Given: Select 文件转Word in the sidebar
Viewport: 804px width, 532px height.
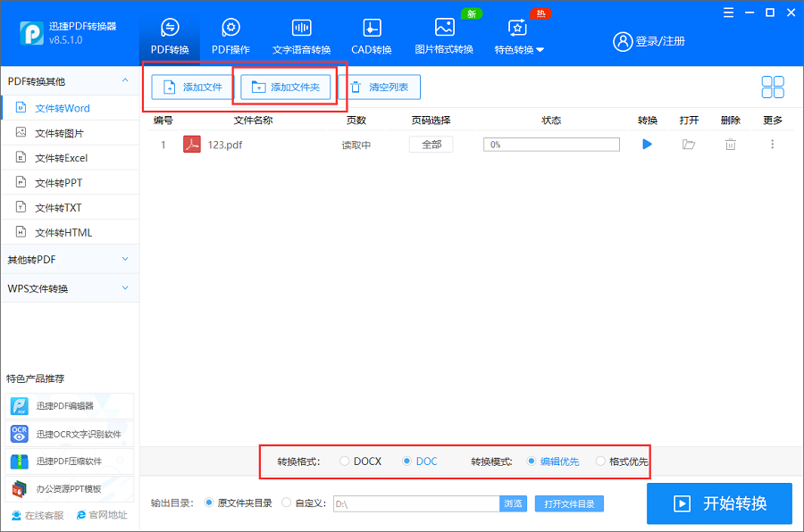Looking at the screenshot, I should pos(71,108).
